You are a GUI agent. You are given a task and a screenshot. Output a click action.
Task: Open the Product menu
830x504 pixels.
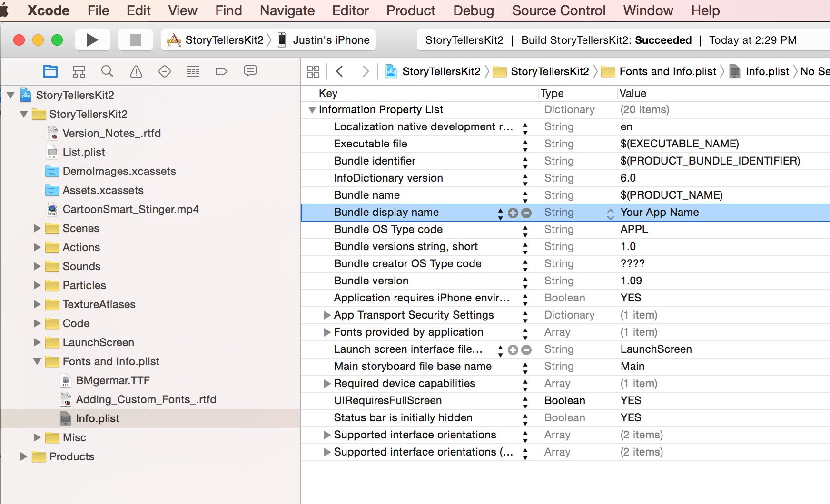pyautogui.click(x=411, y=10)
